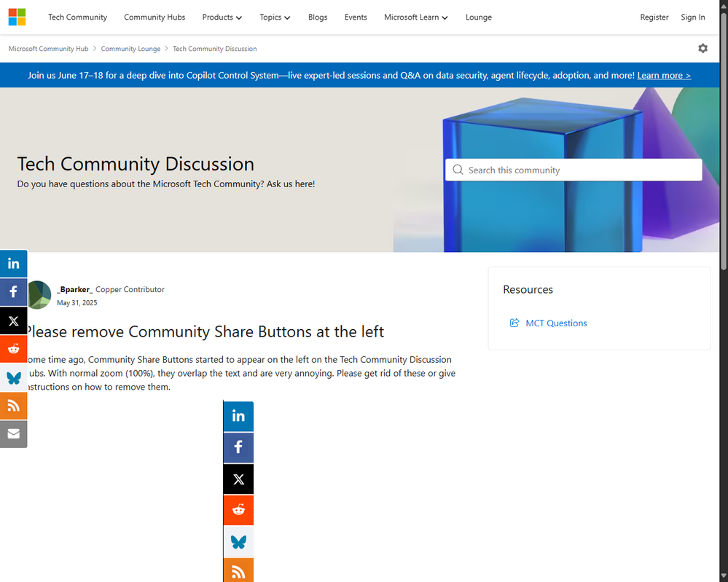Go to Events
Image resolution: width=728 pixels, height=582 pixels.
point(356,17)
